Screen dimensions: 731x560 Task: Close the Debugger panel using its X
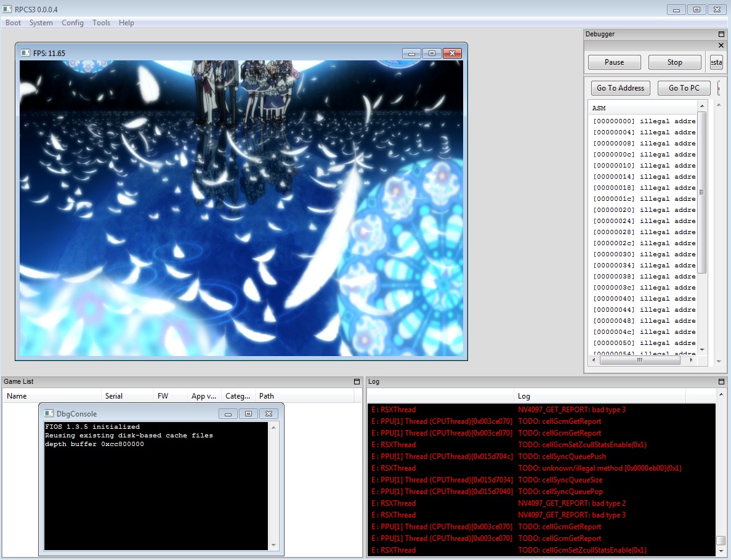pyautogui.click(x=721, y=45)
